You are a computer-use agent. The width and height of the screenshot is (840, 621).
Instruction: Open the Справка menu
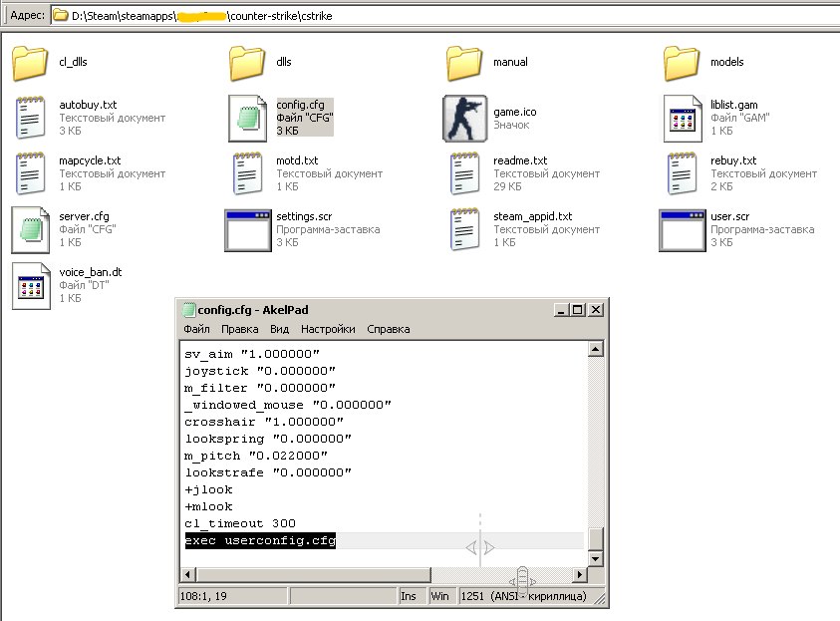[x=388, y=329]
